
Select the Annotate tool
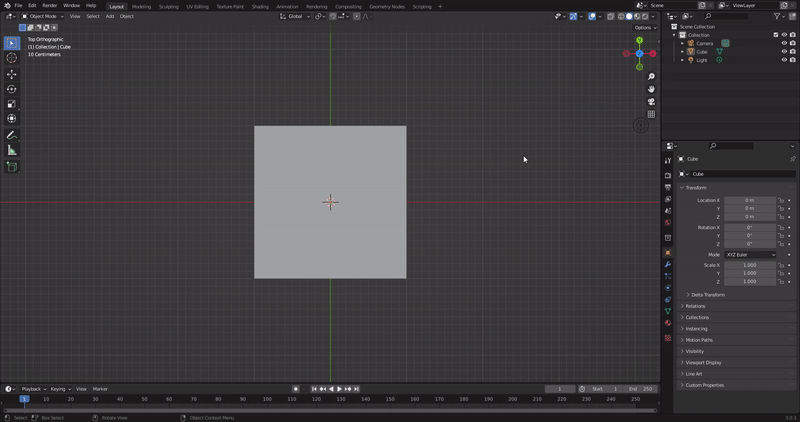pos(12,135)
